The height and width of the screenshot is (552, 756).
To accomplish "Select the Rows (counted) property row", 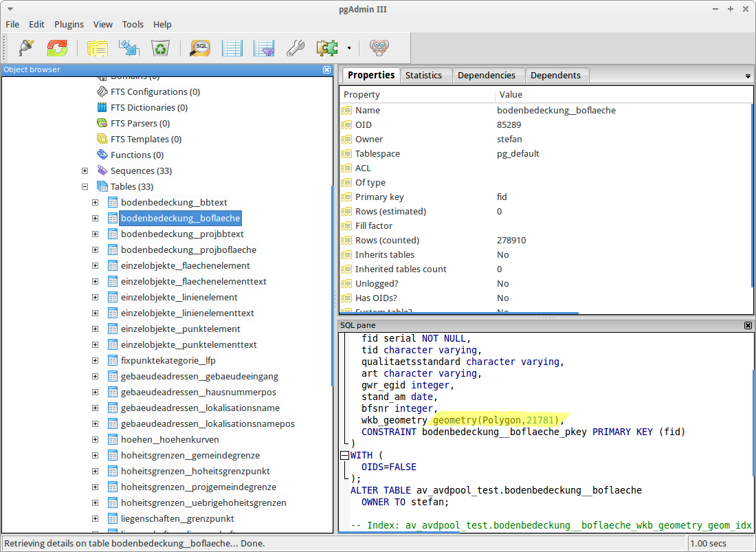I will tap(545, 241).
